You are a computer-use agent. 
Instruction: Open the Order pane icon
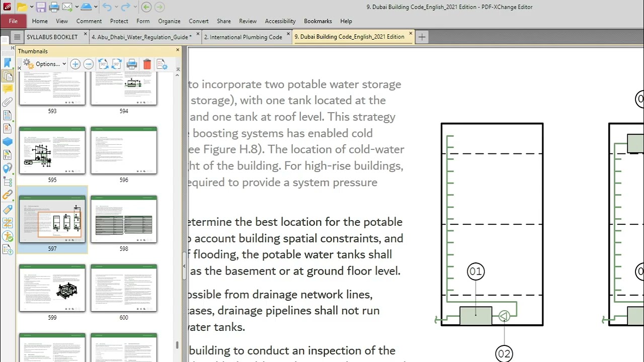(x=8, y=222)
